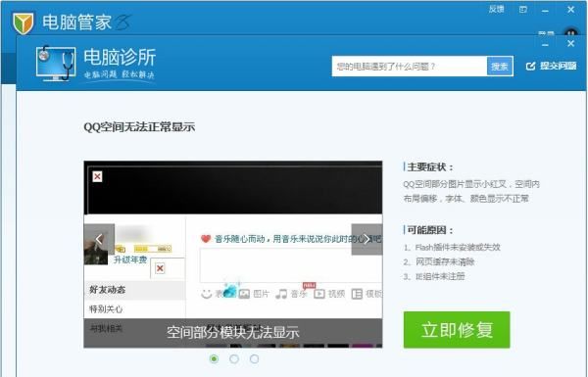Screen dimensions: 588x377
Task: Select the second carousel dot
Action: click(x=234, y=359)
